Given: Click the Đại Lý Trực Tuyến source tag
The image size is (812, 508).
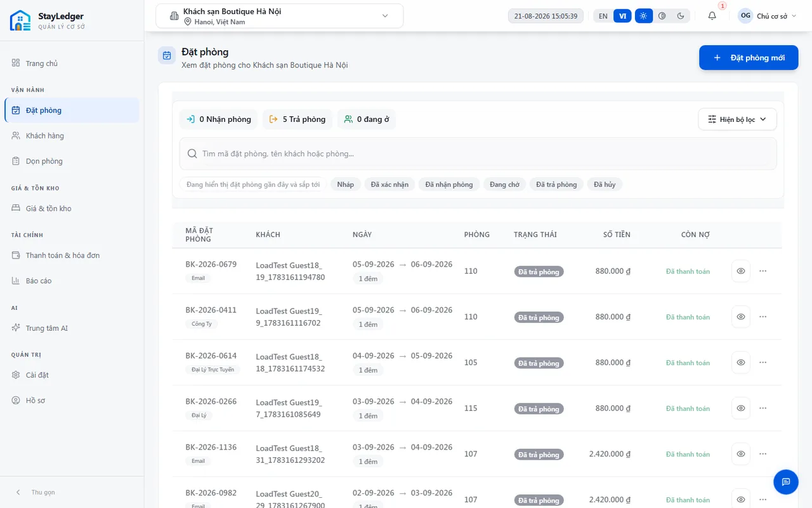Looking at the screenshot, I should pos(213,370).
